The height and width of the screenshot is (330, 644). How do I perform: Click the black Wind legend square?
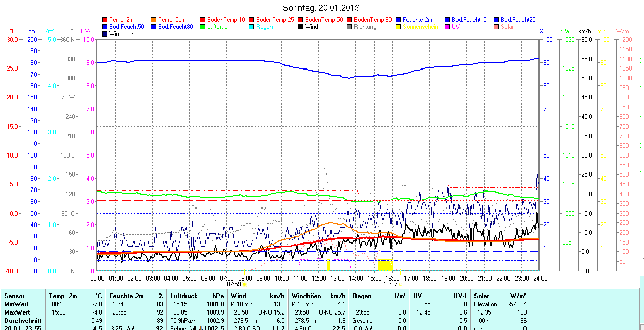[301, 27]
